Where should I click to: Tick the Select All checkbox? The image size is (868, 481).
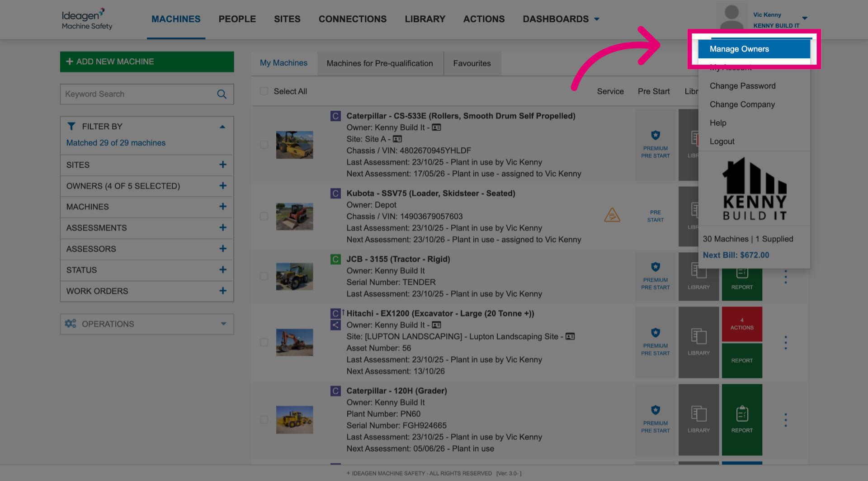[264, 91]
